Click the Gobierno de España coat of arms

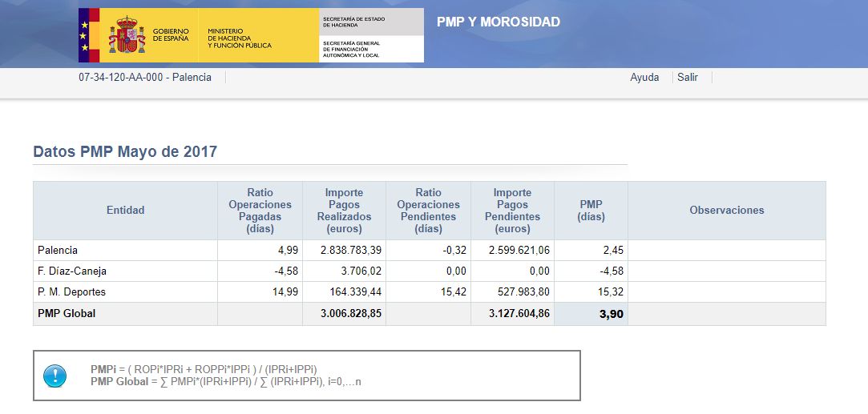point(127,35)
